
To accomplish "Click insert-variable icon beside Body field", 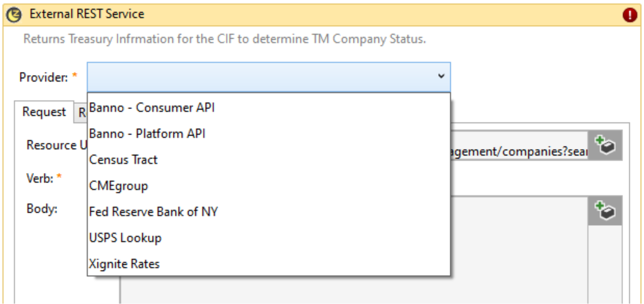I will click(x=605, y=211).
